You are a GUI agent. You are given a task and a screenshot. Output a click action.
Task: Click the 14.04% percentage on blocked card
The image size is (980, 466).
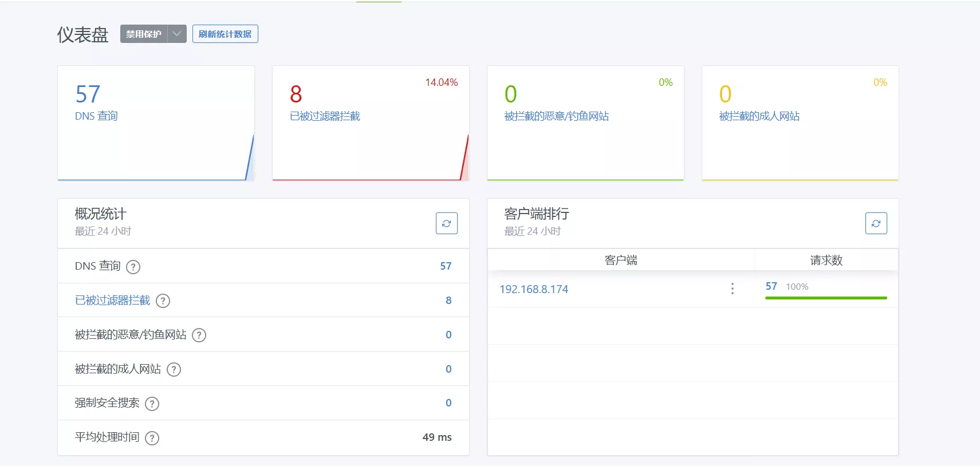click(442, 82)
